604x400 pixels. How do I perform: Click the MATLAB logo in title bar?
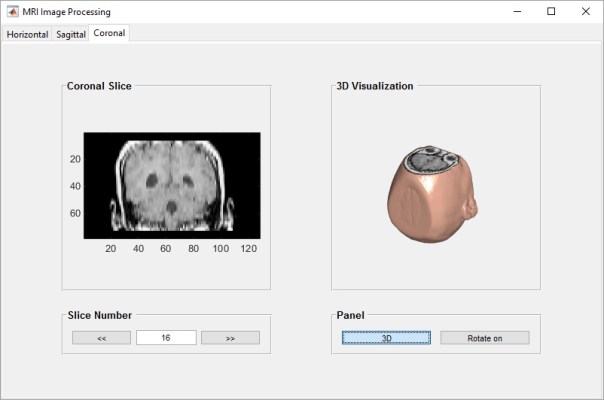pyautogui.click(x=12, y=12)
